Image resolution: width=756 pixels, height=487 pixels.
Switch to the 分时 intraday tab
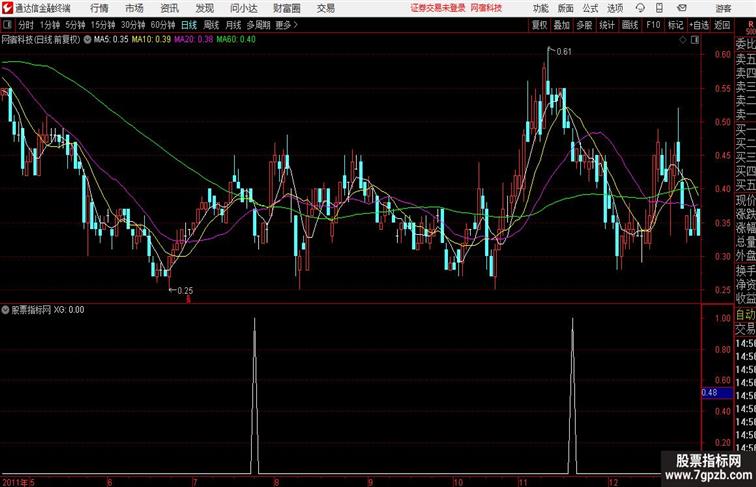coord(26,25)
